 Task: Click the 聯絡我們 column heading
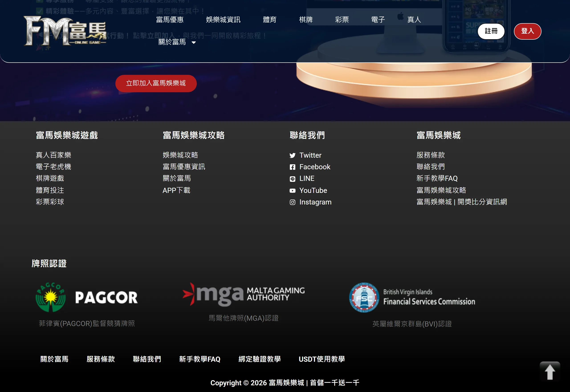click(x=307, y=135)
